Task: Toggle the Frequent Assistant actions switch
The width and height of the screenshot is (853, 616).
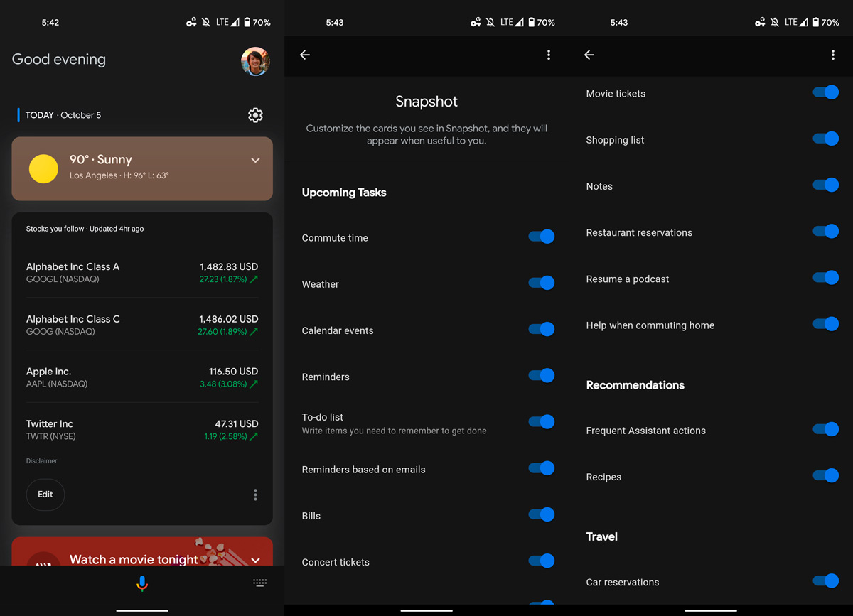Action: pos(826,429)
